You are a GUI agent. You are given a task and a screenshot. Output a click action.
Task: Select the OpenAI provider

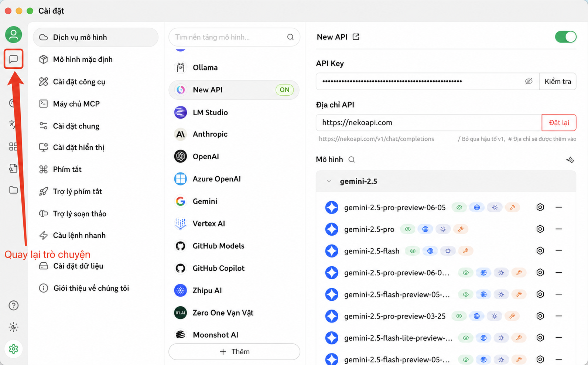pyautogui.click(x=234, y=157)
